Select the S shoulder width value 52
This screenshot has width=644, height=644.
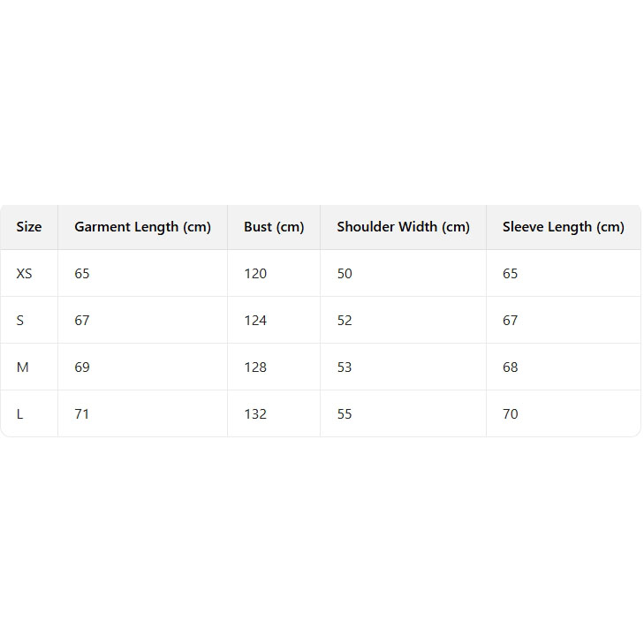point(345,321)
